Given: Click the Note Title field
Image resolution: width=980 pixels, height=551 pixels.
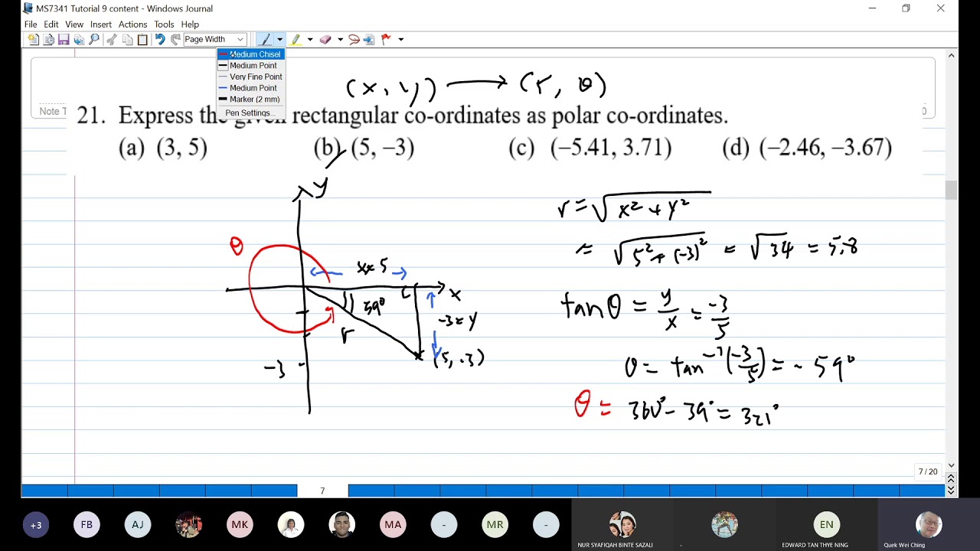Looking at the screenshot, I should pos(53,111).
